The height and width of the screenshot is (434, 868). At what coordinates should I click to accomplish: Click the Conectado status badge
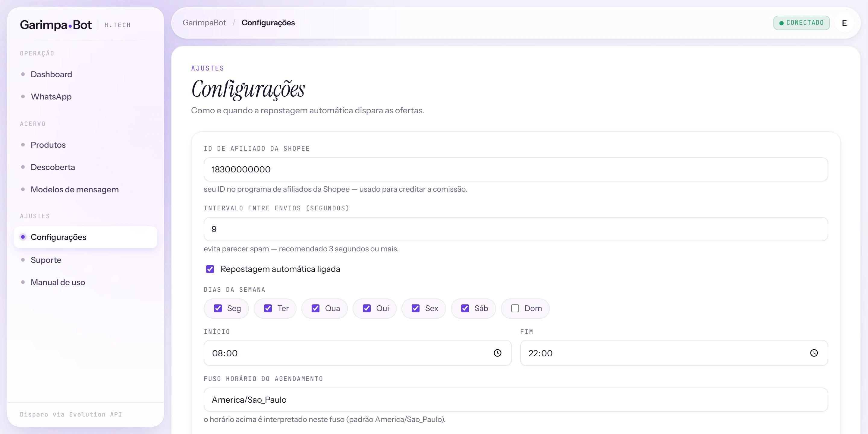point(801,23)
